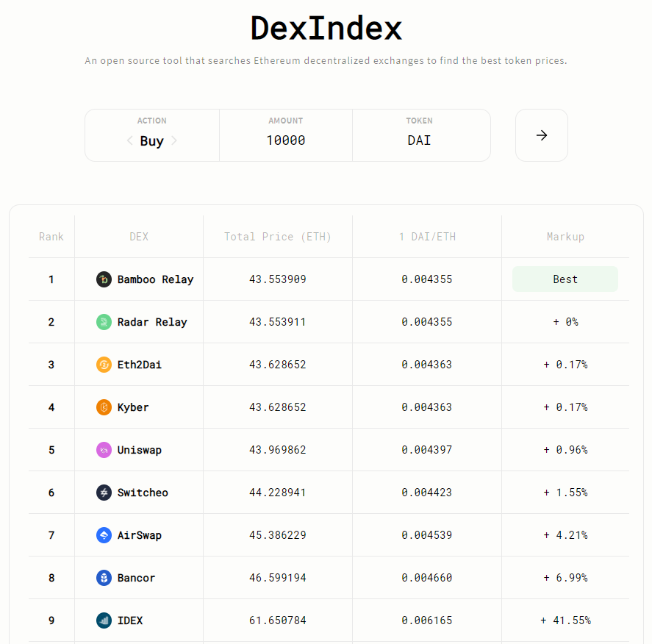Click Radar Relay's rate 0.004355
This screenshot has height=644, width=652.
click(x=427, y=322)
